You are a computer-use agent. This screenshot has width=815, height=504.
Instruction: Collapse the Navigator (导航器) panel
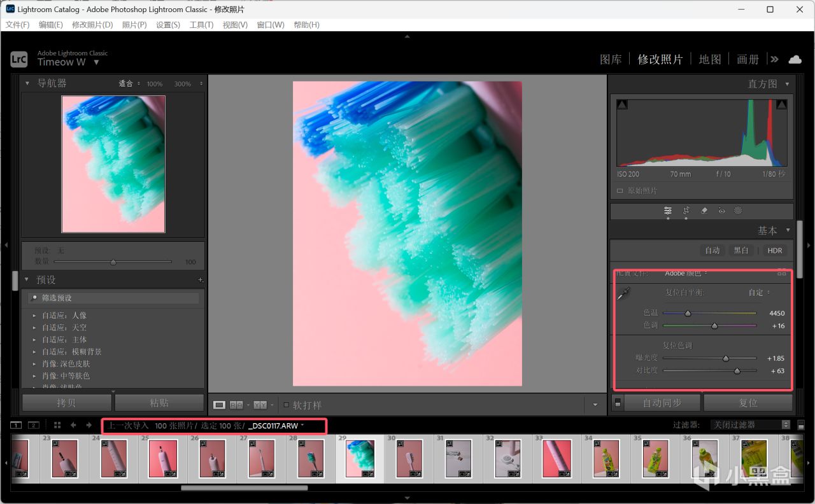click(x=27, y=83)
